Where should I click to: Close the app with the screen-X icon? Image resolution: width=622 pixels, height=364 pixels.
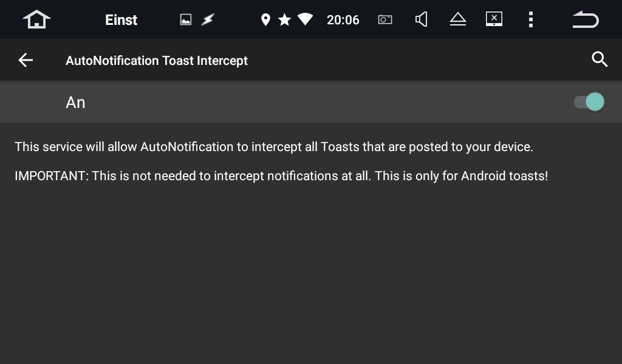(494, 19)
